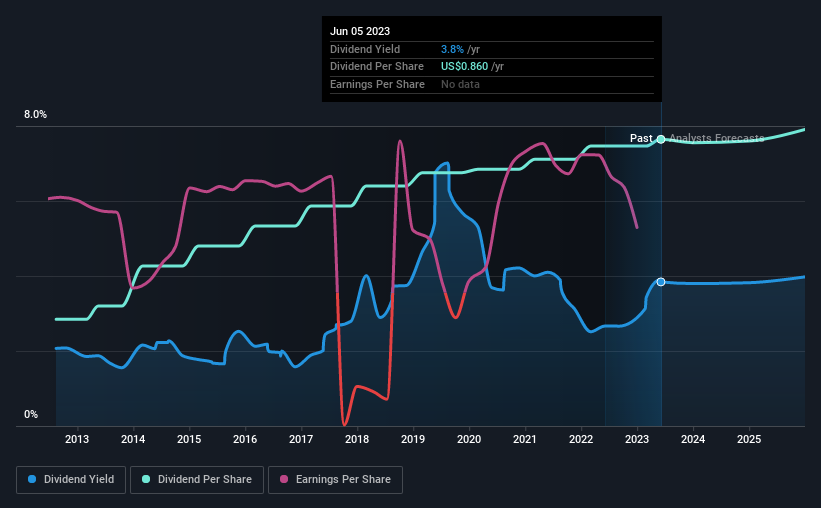Click the blue Dividend Yield legend dot

point(32,479)
